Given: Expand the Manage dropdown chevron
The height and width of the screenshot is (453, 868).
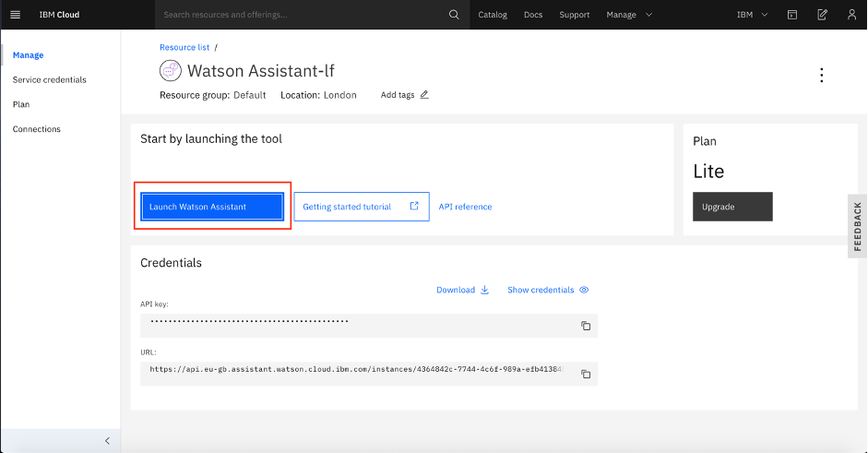Looking at the screenshot, I should [648, 15].
